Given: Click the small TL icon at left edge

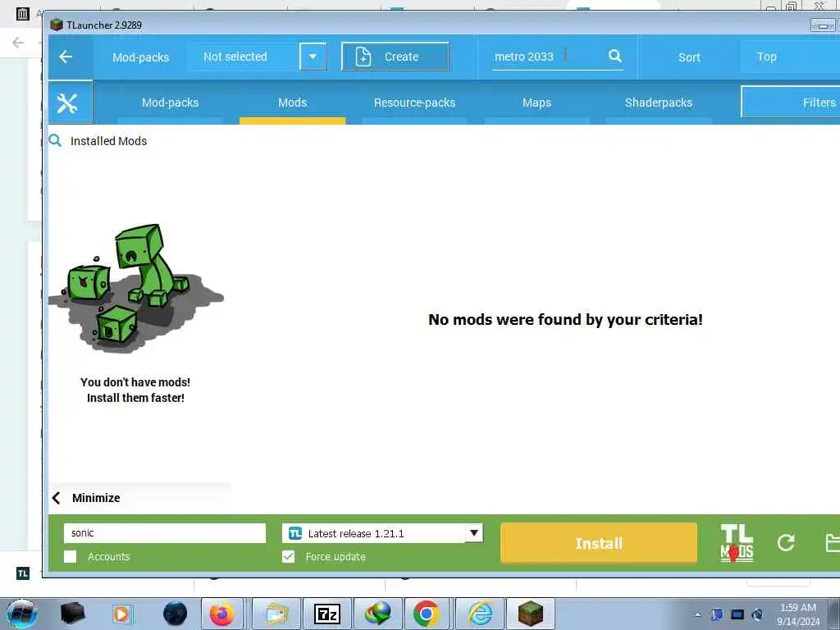Looking at the screenshot, I should [22, 573].
